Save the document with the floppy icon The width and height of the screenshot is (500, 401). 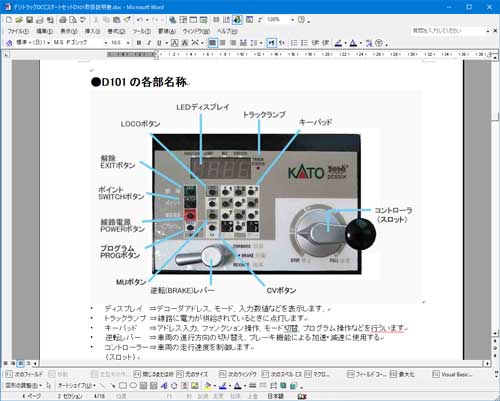29,20
